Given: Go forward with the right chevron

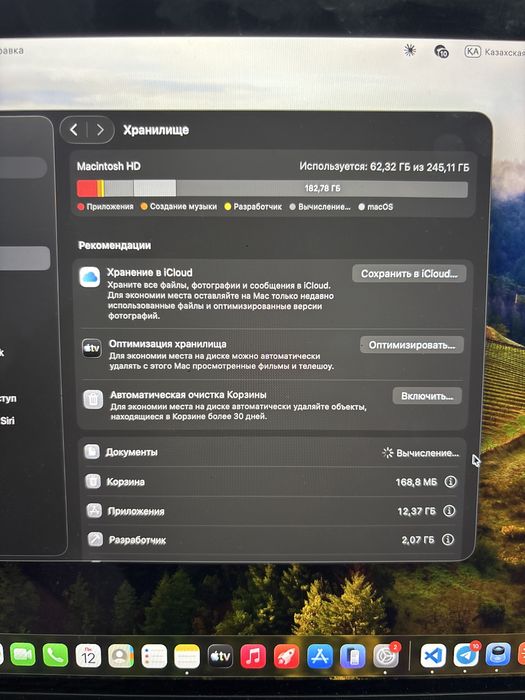Looking at the screenshot, I should (100, 130).
